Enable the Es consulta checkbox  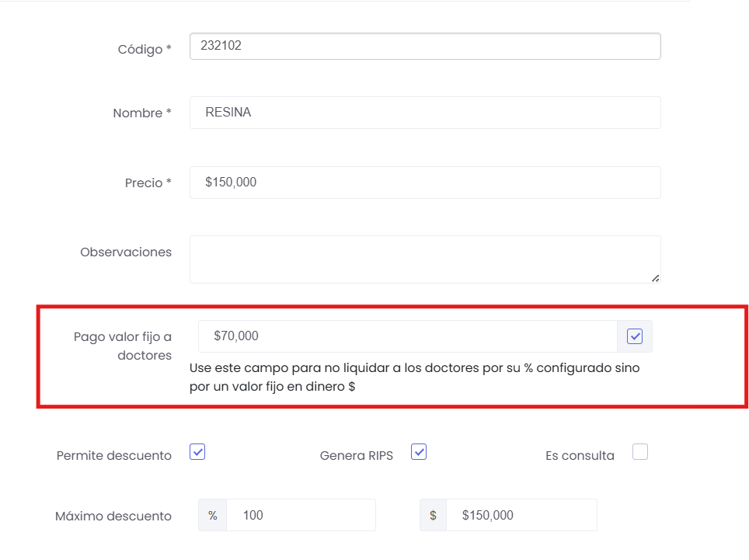point(639,452)
